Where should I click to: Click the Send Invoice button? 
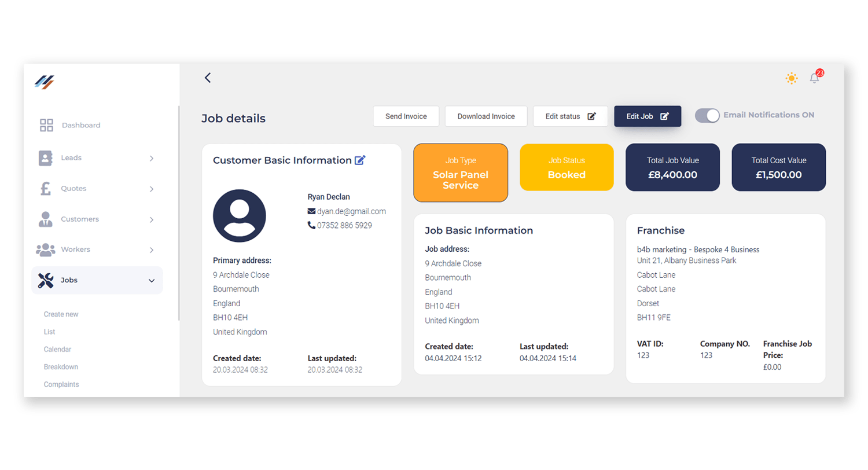[406, 116]
